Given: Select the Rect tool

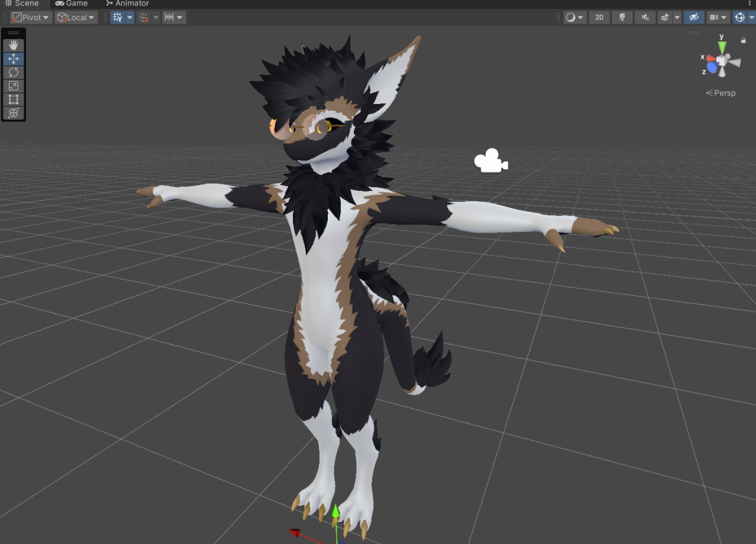Looking at the screenshot, I should pyautogui.click(x=14, y=99).
